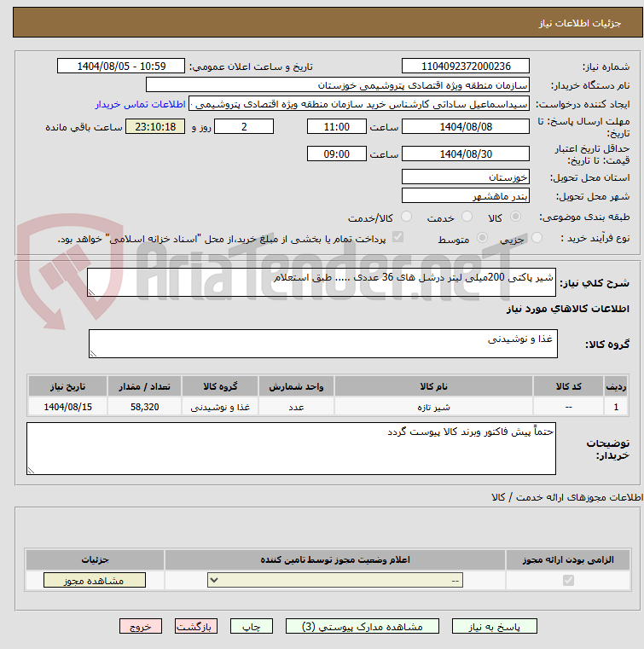This screenshot has height=649, width=644.
Task: Click price validity date 1404/08/30 field
Action: pyautogui.click(x=466, y=154)
